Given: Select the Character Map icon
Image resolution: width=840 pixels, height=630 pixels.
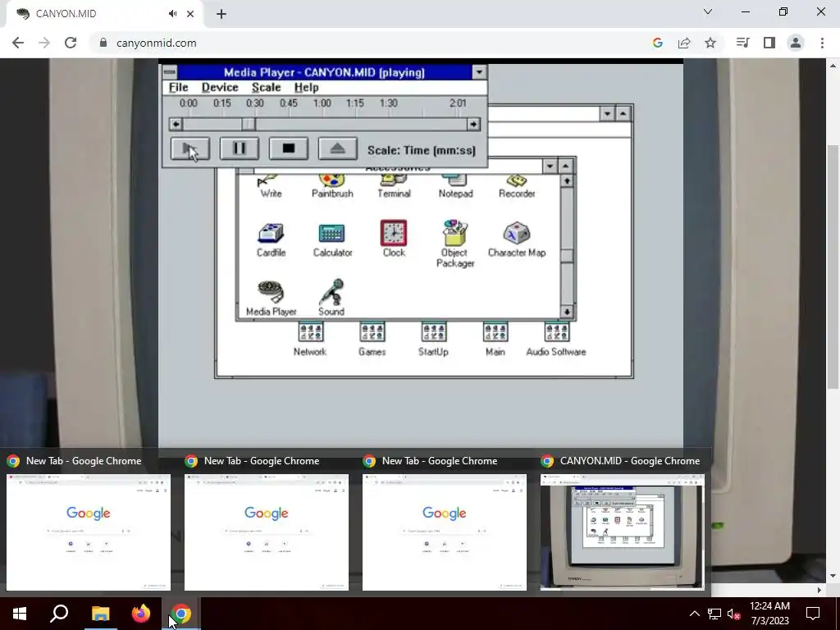Looking at the screenshot, I should [517, 239].
